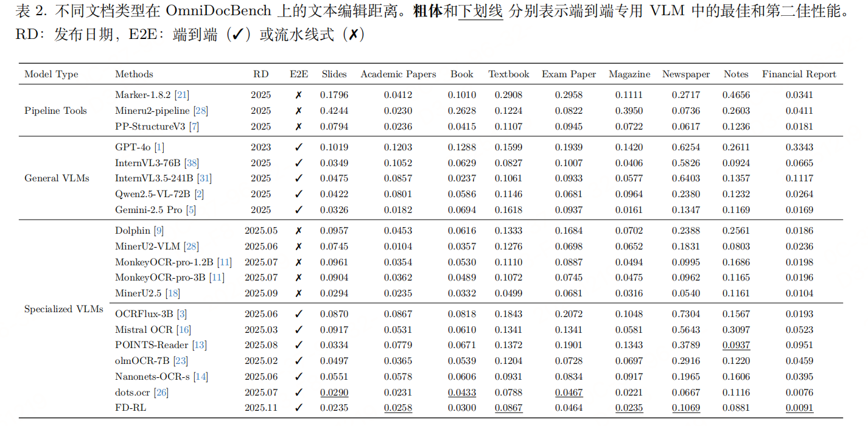Select '0.4244' Slides value for Mineru2-pipeline

tap(334, 111)
